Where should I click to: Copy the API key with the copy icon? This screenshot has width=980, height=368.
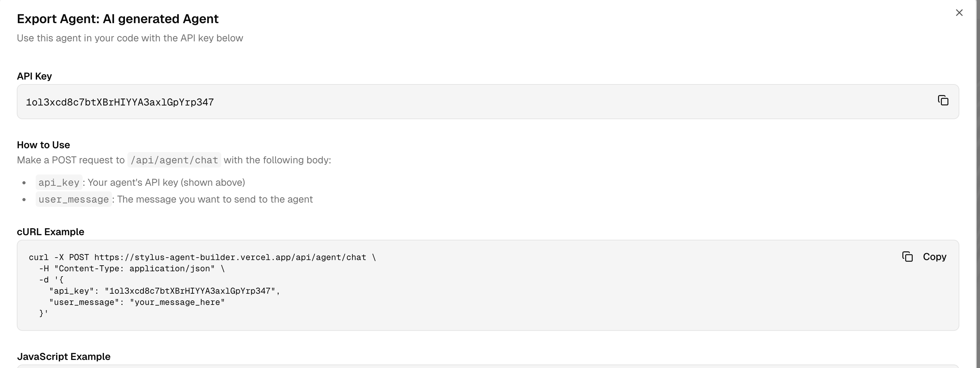coord(943,101)
